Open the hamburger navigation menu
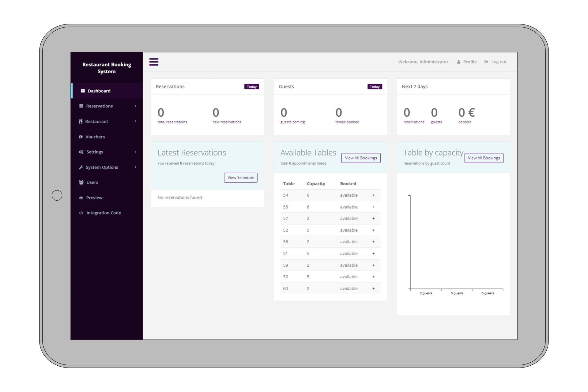 (x=154, y=62)
